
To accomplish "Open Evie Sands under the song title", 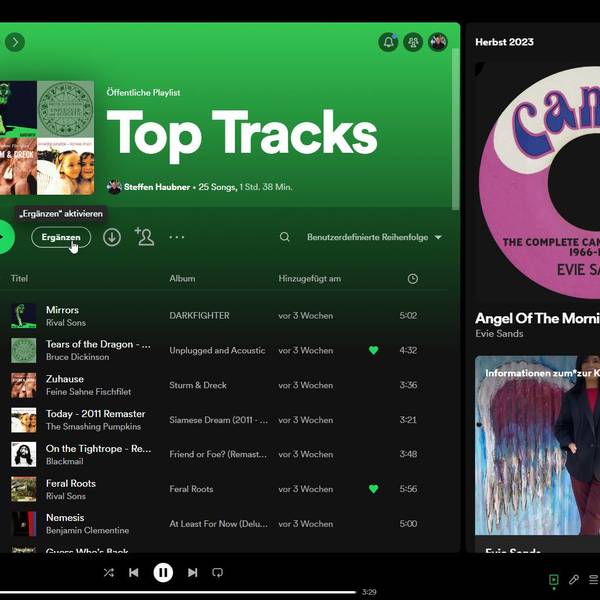I will pos(499,333).
